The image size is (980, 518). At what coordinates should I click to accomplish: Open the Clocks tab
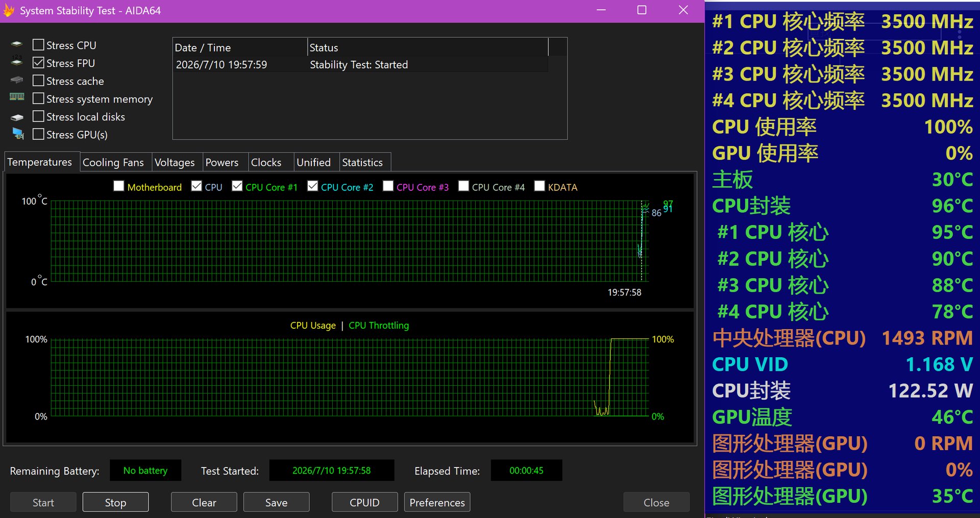tap(271, 162)
